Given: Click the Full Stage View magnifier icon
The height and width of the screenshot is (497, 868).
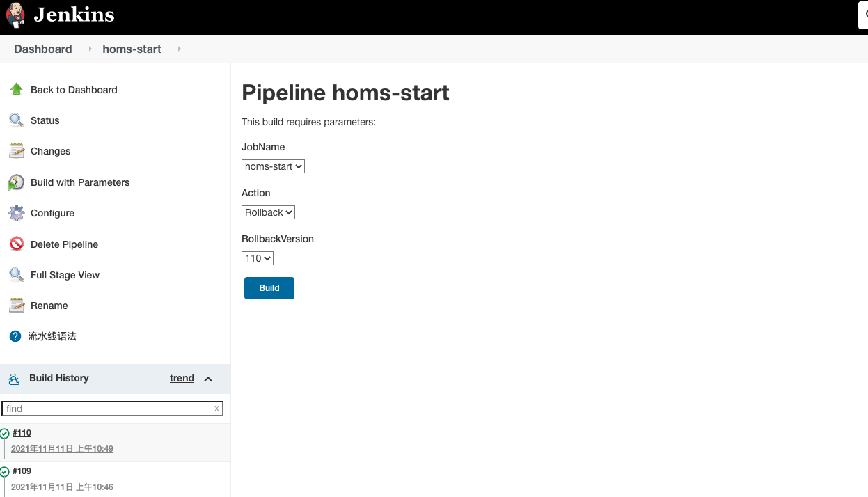Looking at the screenshot, I should (x=17, y=275).
